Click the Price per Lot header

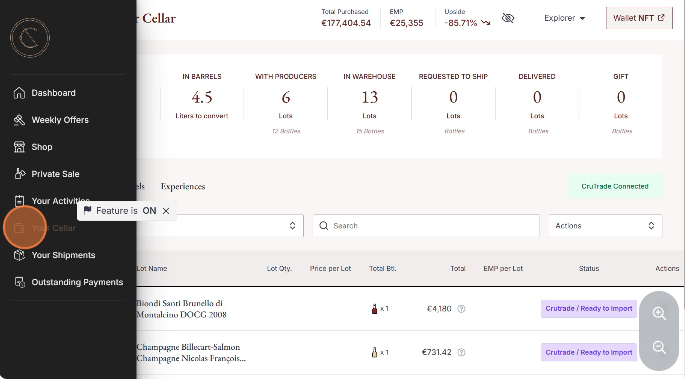coord(330,269)
